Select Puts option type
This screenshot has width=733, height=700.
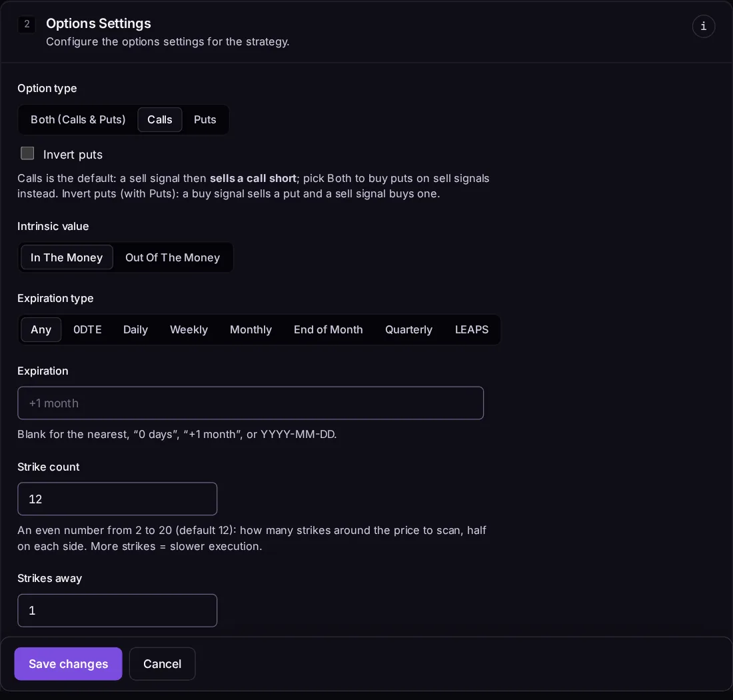point(205,120)
